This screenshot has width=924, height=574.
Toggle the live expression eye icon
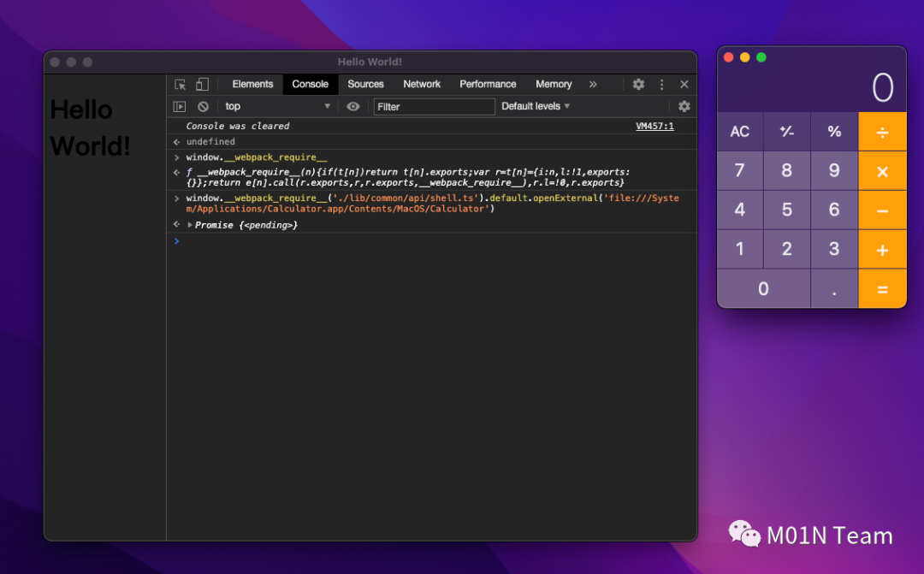pyautogui.click(x=353, y=107)
